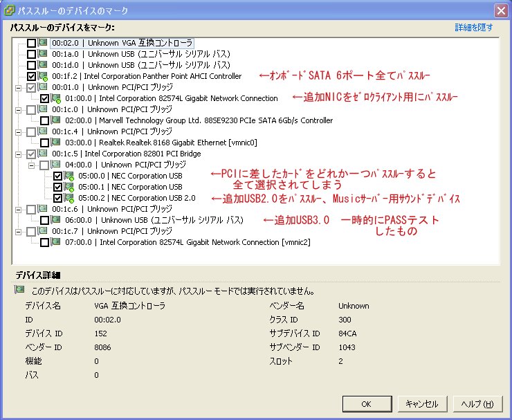Viewport: 512px width, 420px height.
Task: Uncheck the 00:1f.2 AHCI Controller checkbox
Action: (x=31, y=76)
